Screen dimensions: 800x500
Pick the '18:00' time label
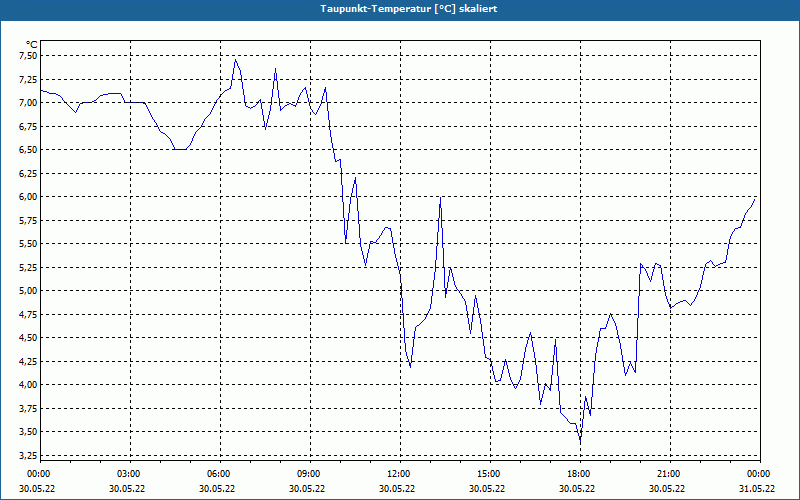[x=579, y=474]
